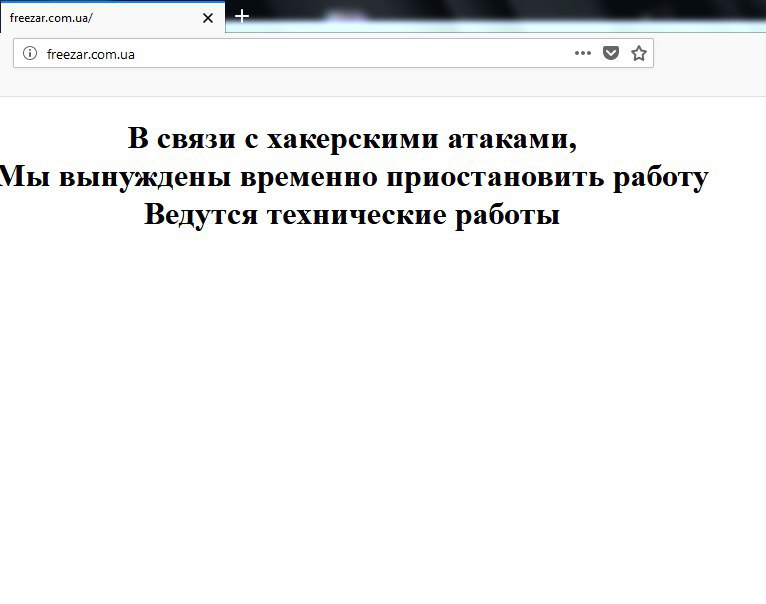Click the site information icon in address bar
This screenshot has width=766, height=604.
pos(30,53)
